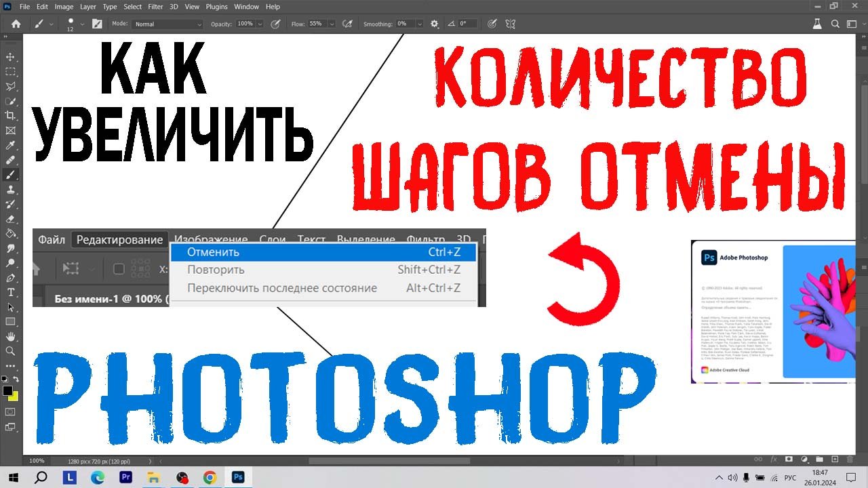Click the foreground color swatch

[7, 390]
